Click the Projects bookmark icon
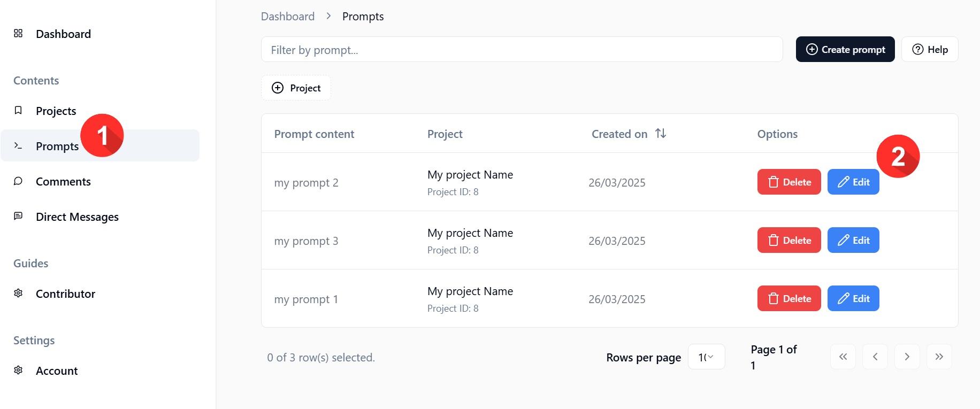 point(18,111)
